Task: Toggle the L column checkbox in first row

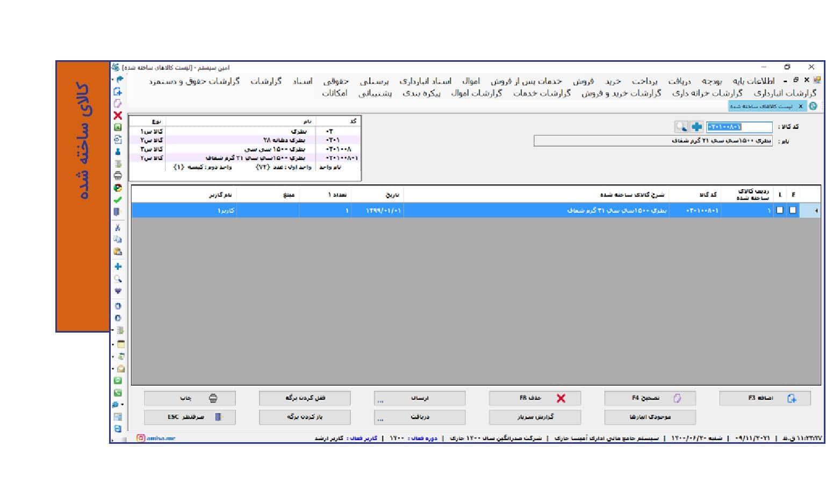Action: (780, 210)
